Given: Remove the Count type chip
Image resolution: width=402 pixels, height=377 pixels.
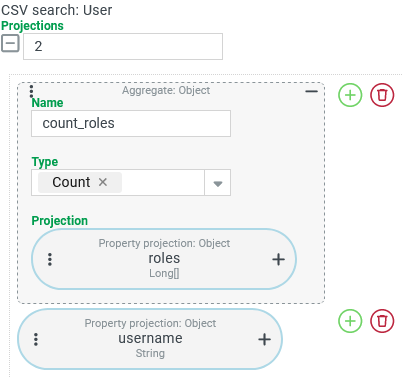Looking at the screenshot, I should point(103,182).
